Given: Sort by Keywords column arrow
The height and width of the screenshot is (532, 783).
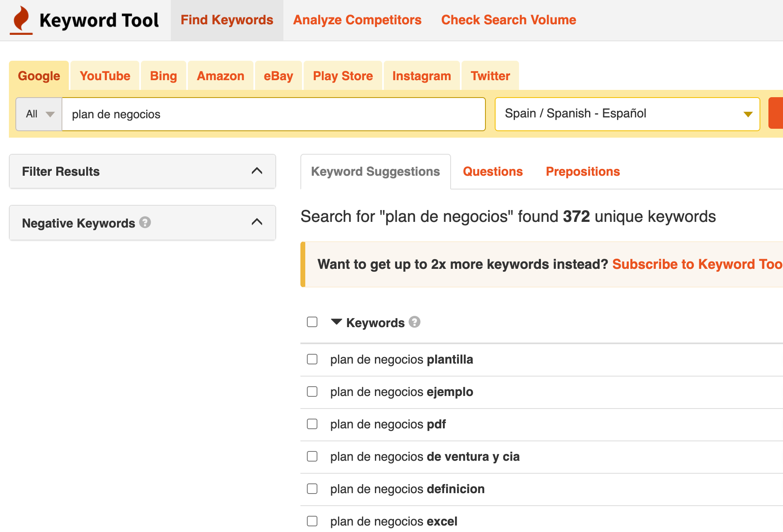Looking at the screenshot, I should point(336,322).
